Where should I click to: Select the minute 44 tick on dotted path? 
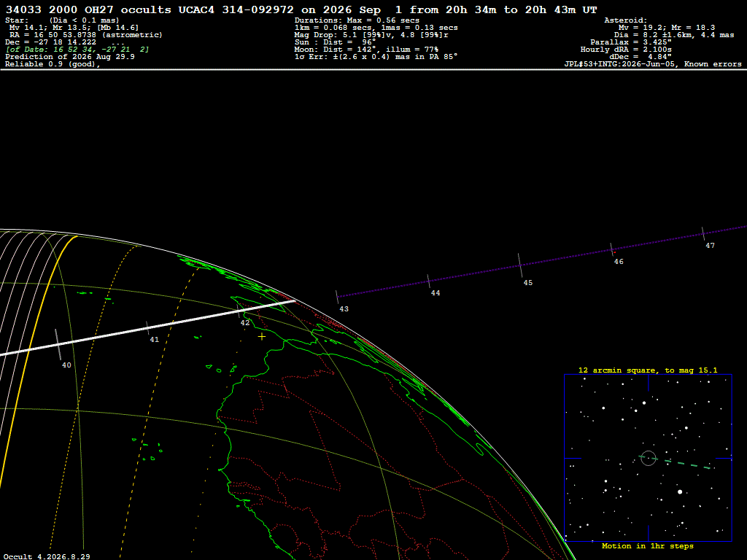[429, 281]
